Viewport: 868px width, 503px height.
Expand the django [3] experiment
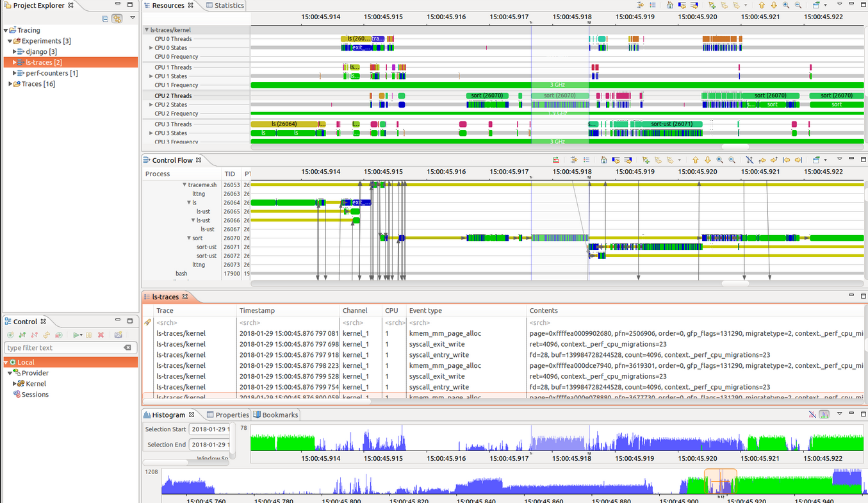15,51
